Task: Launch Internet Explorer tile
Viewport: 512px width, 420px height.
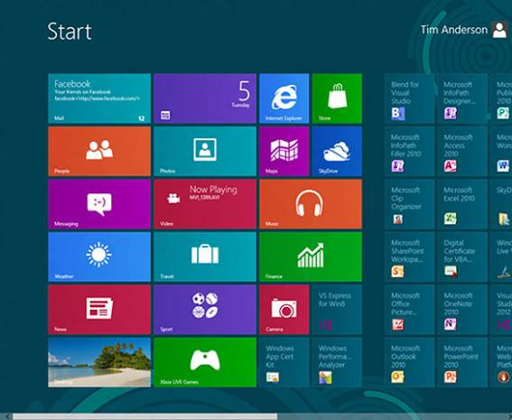Action: (x=284, y=98)
